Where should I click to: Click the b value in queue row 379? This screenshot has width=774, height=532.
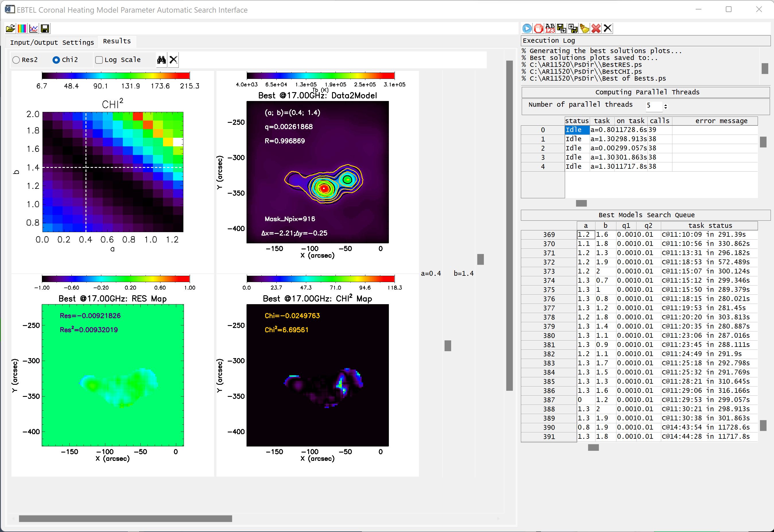tap(605, 326)
